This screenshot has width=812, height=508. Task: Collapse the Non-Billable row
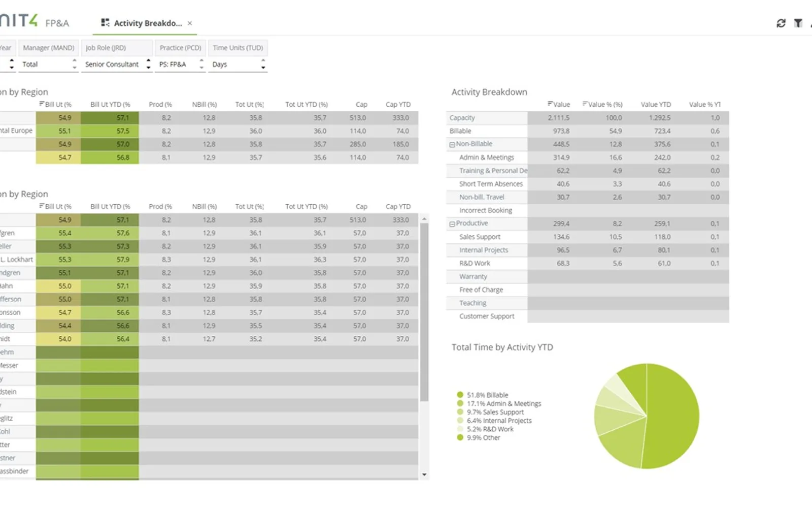tap(452, 145)
